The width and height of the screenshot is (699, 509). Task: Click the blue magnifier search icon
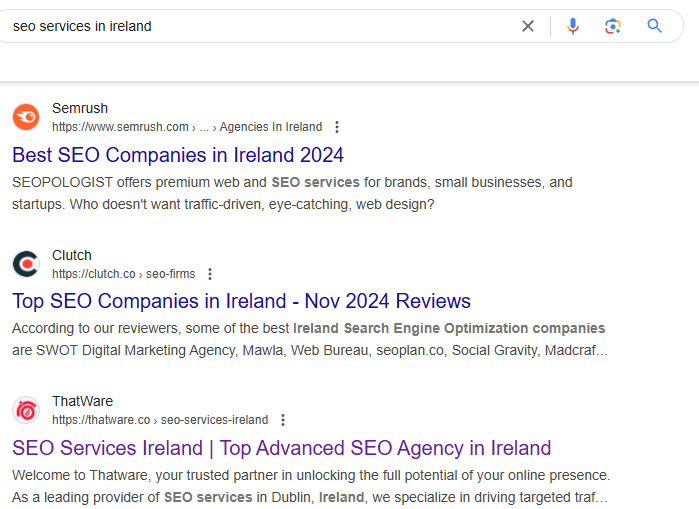(654, 26)
